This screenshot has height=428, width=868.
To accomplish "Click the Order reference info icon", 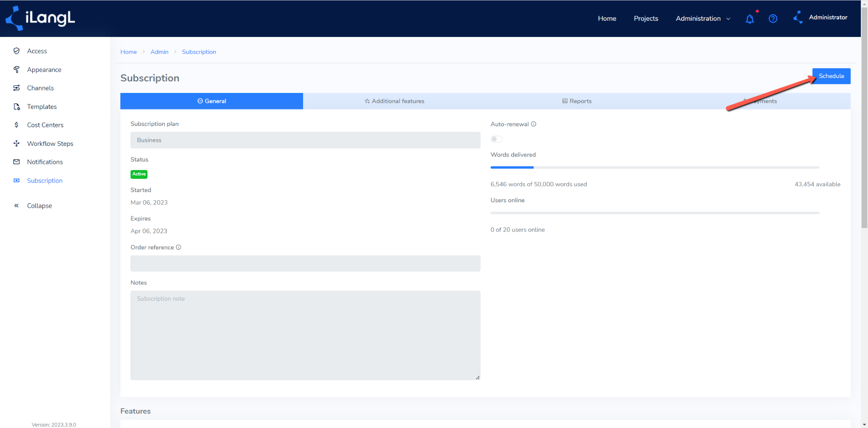I will coord(178,247).
